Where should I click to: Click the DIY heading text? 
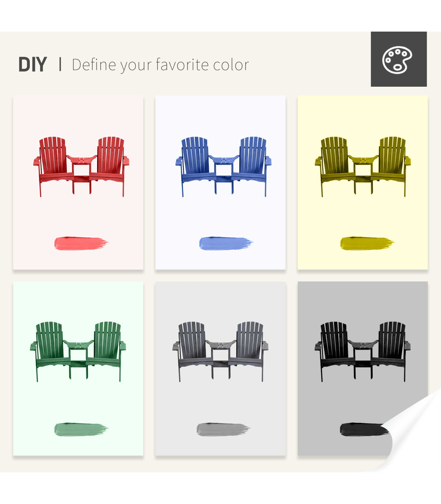pyautogui.click(x=33, y=65)
